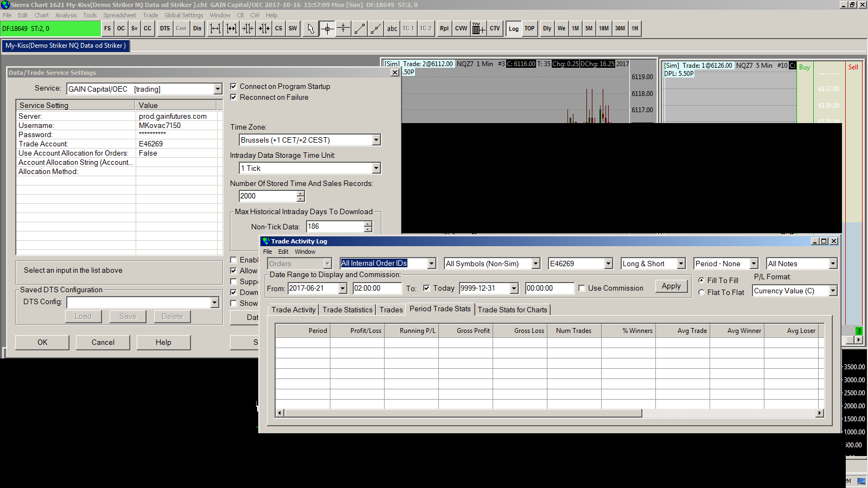Viewport: 868px width, 488px height.
Task: Switch to the Trade Statistics tab
Action: (347, 310)
